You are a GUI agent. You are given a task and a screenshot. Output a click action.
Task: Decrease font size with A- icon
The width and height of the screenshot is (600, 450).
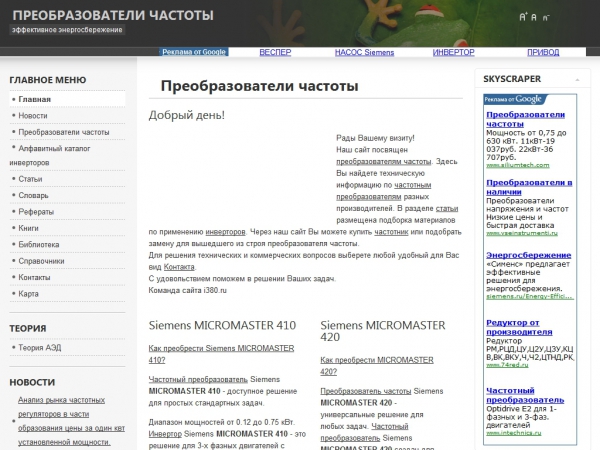(x=545, y=18)
